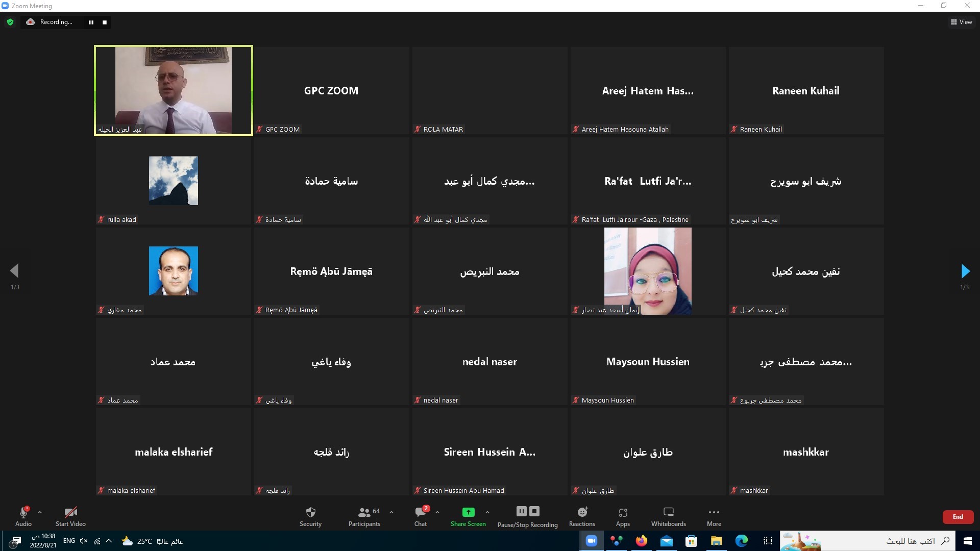980x551 pixels.
Task: Go to next gallery page arrow
Action: pyautogui.click(x=965, y=271)
